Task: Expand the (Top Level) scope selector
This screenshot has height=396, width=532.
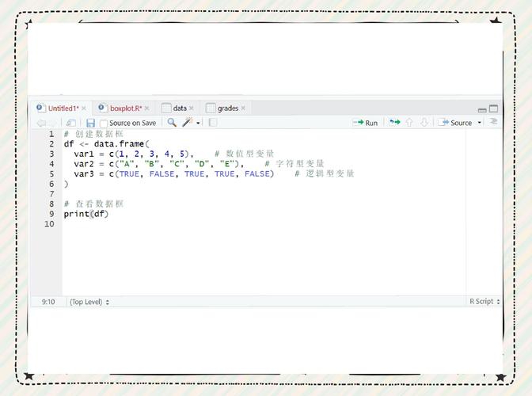Action: (89, 302)
